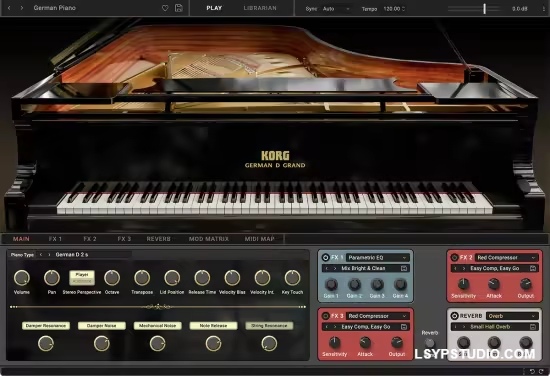Toggle the FX 3 power button
Image resolution: width=550 pixels, height=376 pixels.
tap(325, 316)
